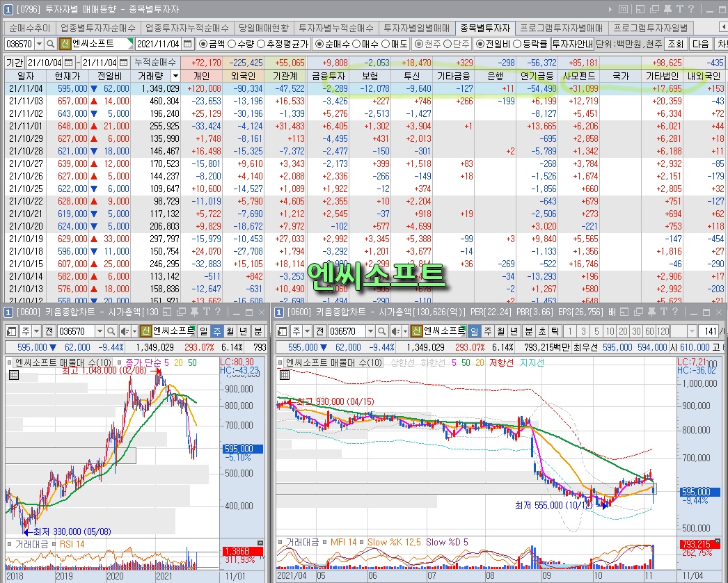Screen dimensions: 728x583
Task: Switch to the 업종별투자자순매수 tab
Action: (98, 28)
